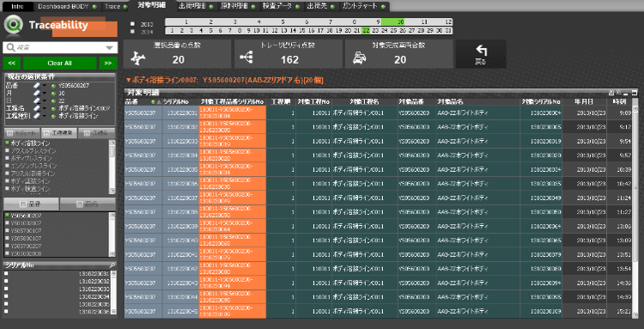Select month 5 in the month bar
The width and height of the screenshot is (644, 329).
pyautogui.click(x=283, y=22)
